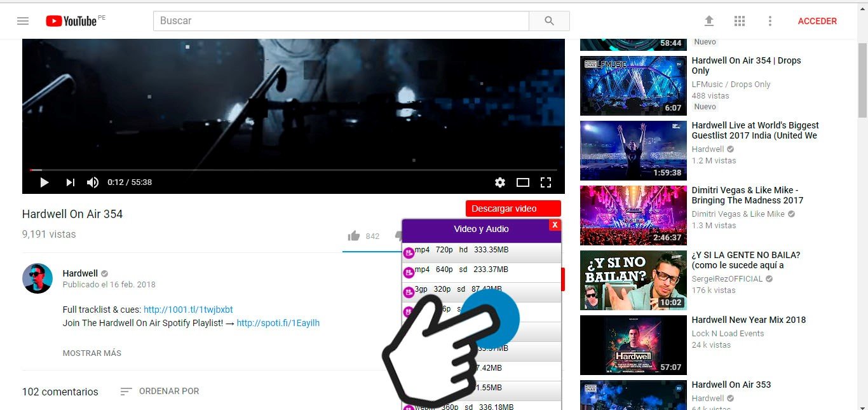Click the ACCEDER sign-in link
Viewport: 868px width, 410px height.
[817, 21]
